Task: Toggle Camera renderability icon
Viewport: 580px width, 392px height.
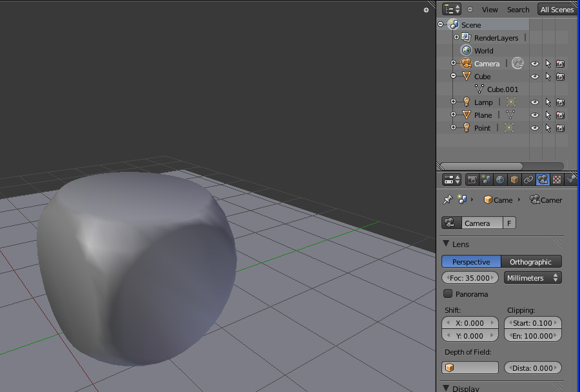Action: (561, 64)
